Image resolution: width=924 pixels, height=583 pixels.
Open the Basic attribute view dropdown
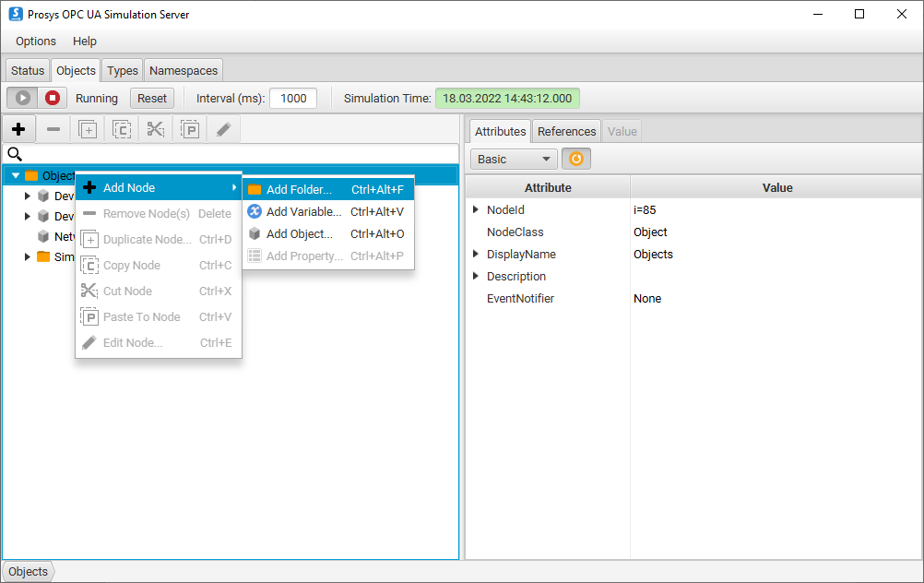pyautogui.click(x=514, y=160)
